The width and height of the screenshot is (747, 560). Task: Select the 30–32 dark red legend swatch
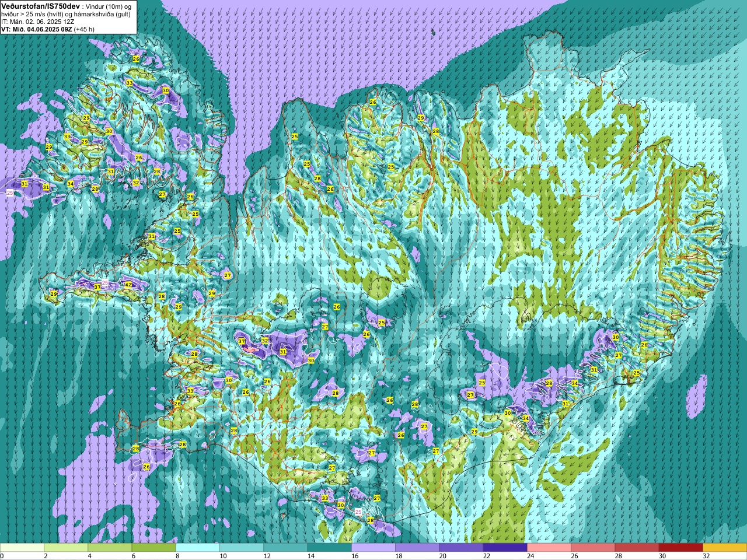pyautogui.click(x=680, y=548)
